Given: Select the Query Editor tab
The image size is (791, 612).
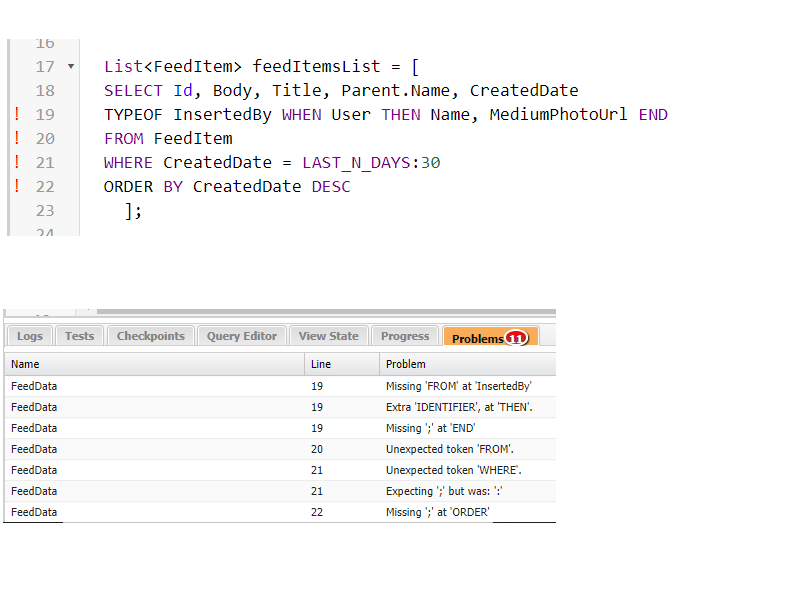Looking at the screenshot, I should click(x=242, y=336).
